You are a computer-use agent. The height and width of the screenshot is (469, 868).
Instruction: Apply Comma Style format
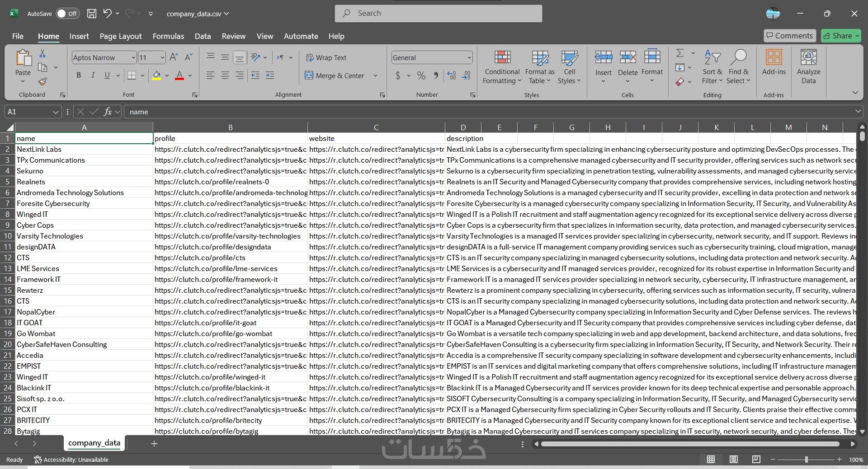click(435, 75)
